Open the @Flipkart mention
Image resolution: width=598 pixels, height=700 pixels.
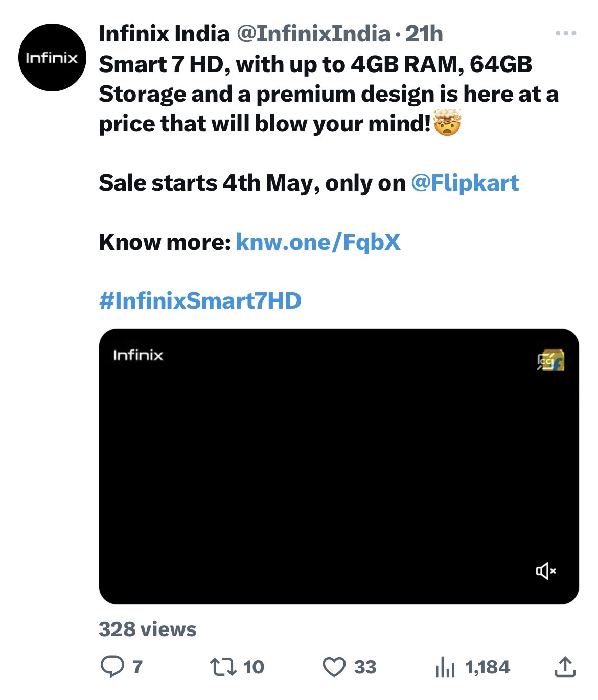click(465, 183)
